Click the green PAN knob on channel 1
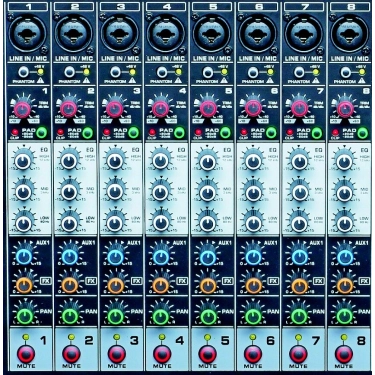This screenshot has height=375, width=375. 24,316
